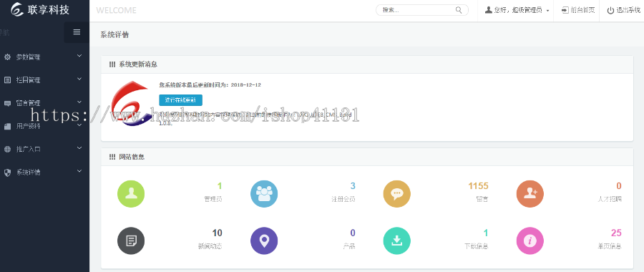
Task: Click the teal 下载信息 download icon
Action: 396,241
